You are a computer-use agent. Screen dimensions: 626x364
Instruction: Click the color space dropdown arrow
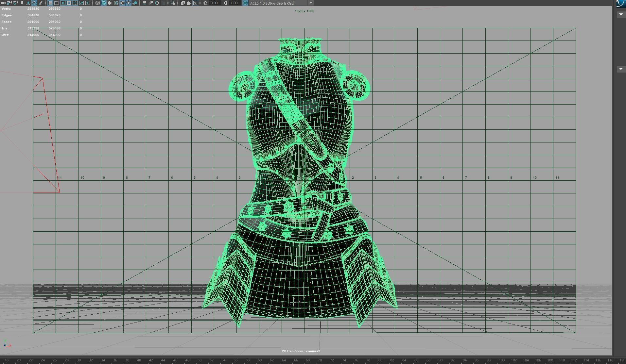311,3
